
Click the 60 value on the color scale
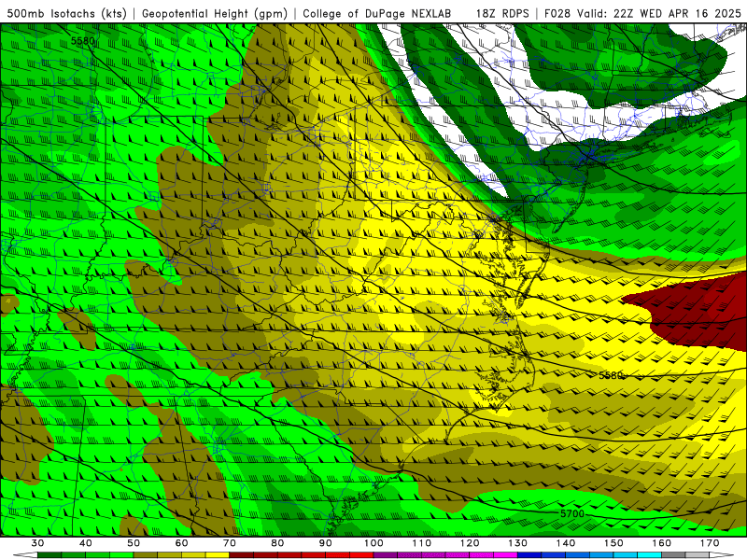[x=181, y=543]
